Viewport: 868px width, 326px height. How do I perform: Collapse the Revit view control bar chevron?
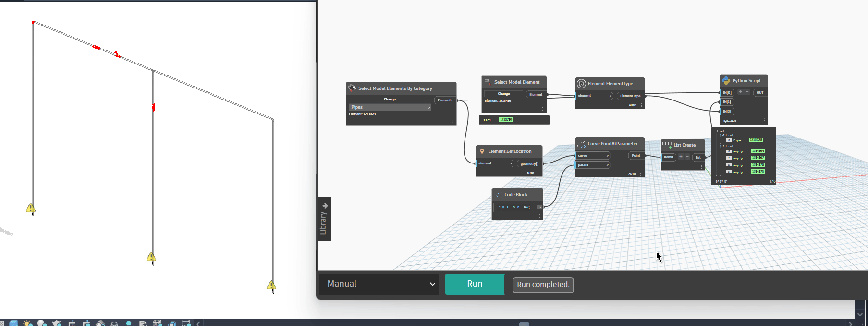click(x=198, y=324)
